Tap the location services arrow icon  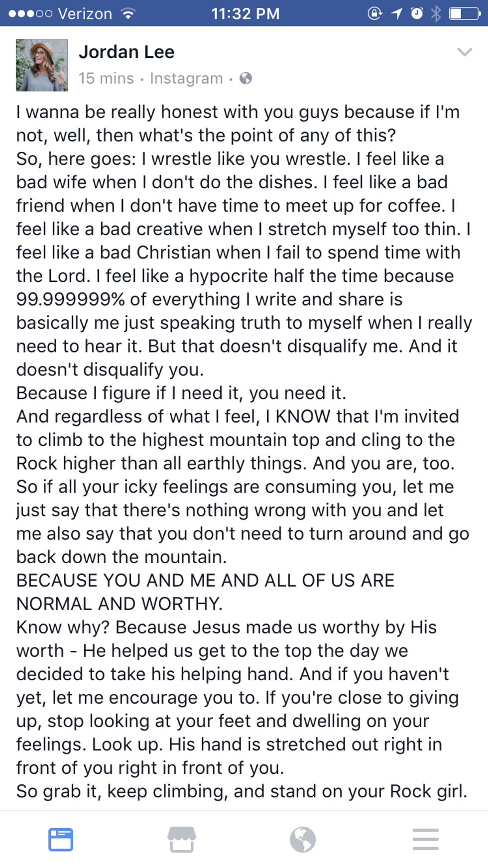(397, 13)
